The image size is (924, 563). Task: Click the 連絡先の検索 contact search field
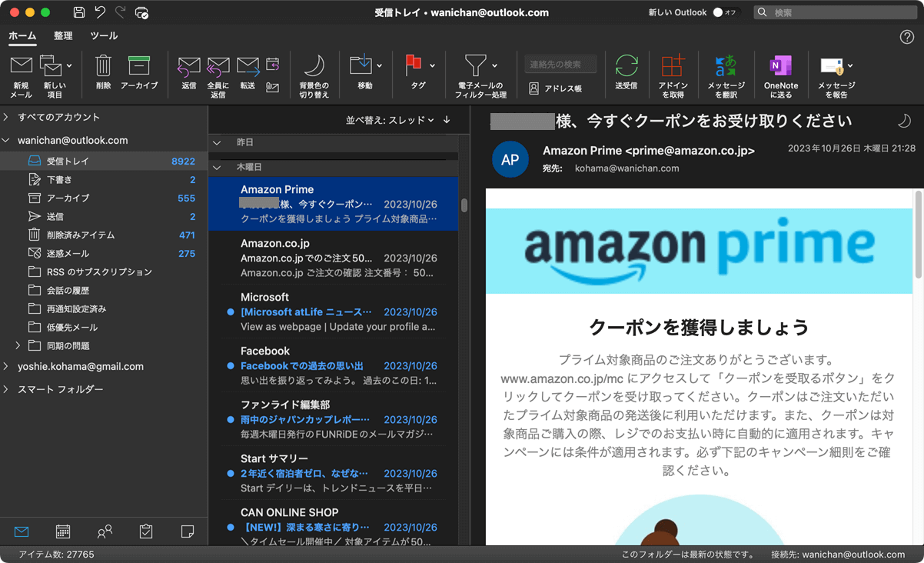pyautogui.click(x=562, y=65)
